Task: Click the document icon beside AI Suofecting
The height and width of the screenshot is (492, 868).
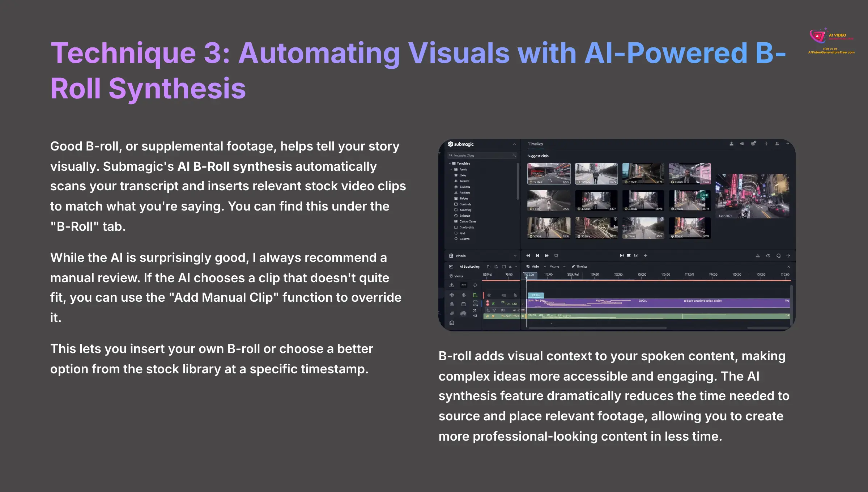Action: click(x=489, y=267)
